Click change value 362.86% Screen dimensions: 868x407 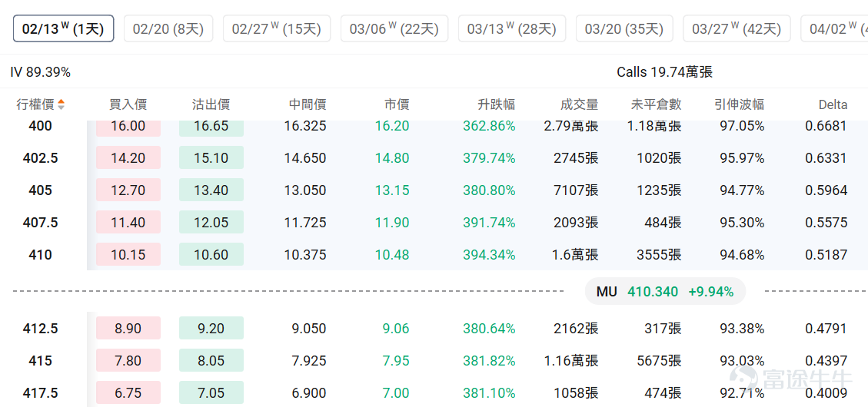pos(490,126)
